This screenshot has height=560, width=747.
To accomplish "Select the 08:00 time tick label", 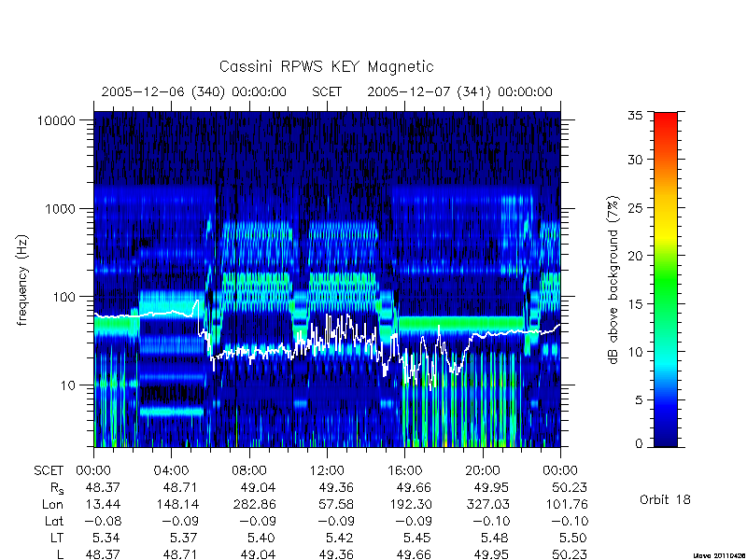I will (x=249, y=471).
